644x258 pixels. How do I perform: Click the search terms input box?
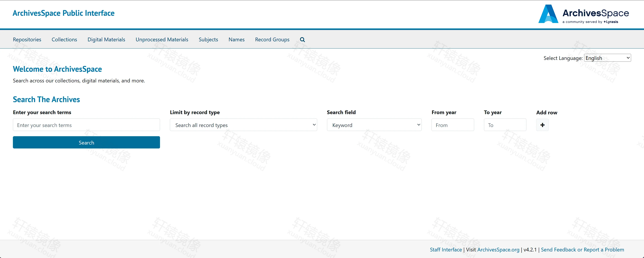click(x=86, y=125)
